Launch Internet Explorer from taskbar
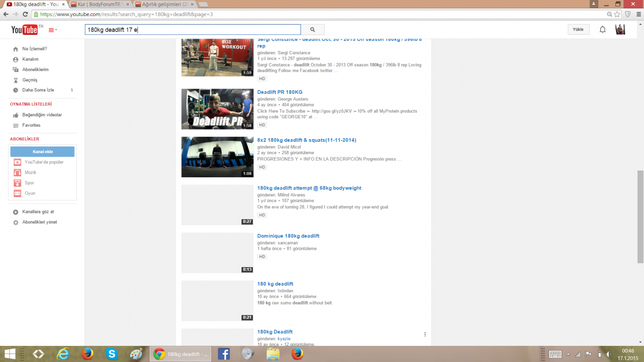Screen dimensions: 644x362 (x=63, y=354)
